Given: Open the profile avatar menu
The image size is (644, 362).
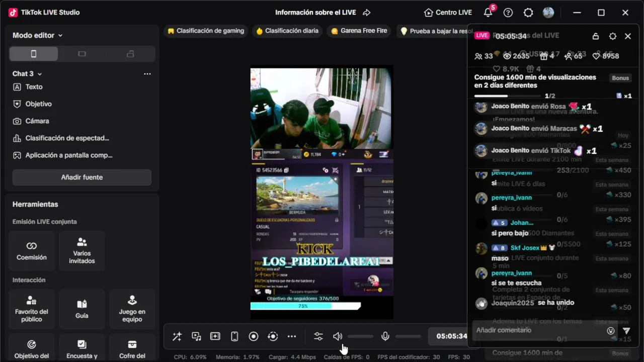Looking at the screenshot, I should (x=548, y=13).
